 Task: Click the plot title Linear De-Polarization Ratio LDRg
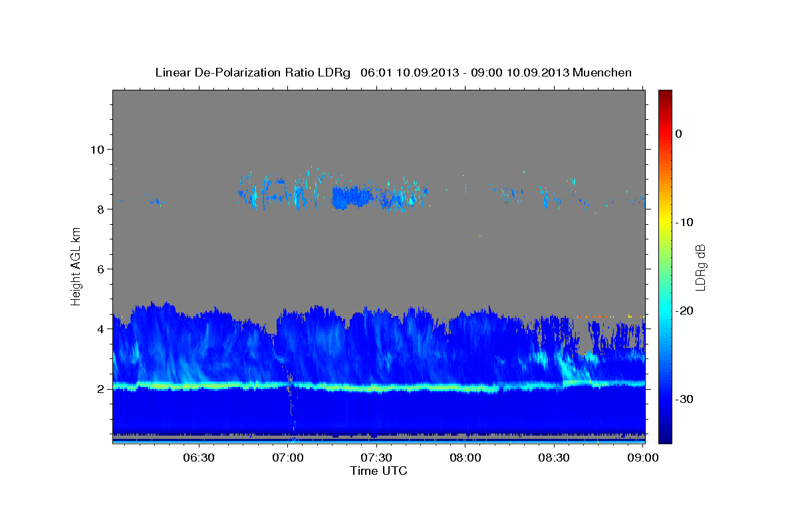pos(252,72)
